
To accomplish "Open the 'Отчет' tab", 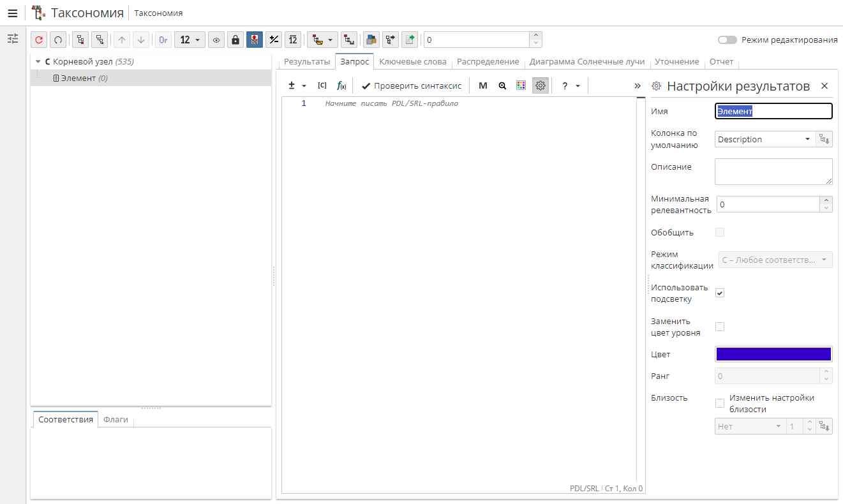I will point(722,62).
